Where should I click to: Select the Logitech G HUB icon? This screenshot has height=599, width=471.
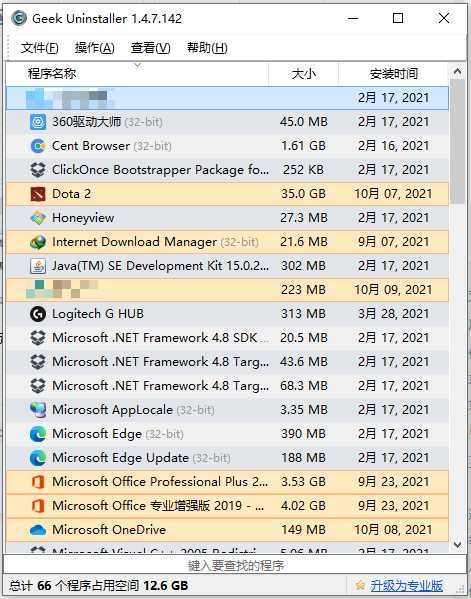pyautogui.click(x=38, y=314)
